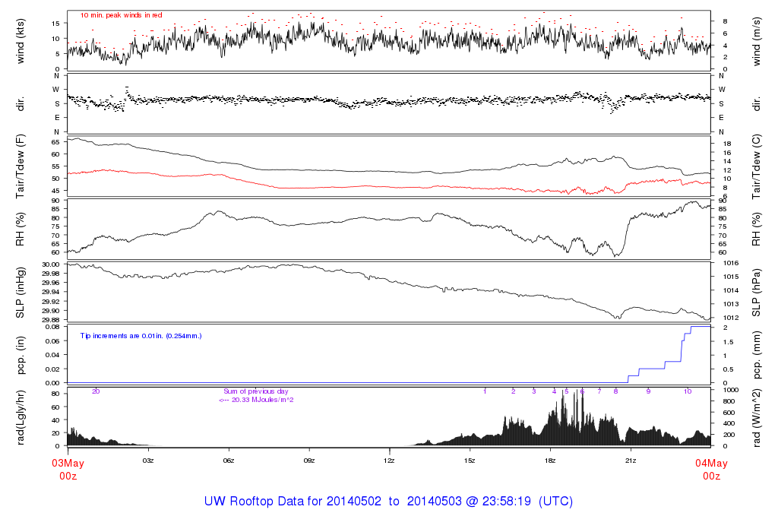Select the 09z time axis tick

[309, 461]
